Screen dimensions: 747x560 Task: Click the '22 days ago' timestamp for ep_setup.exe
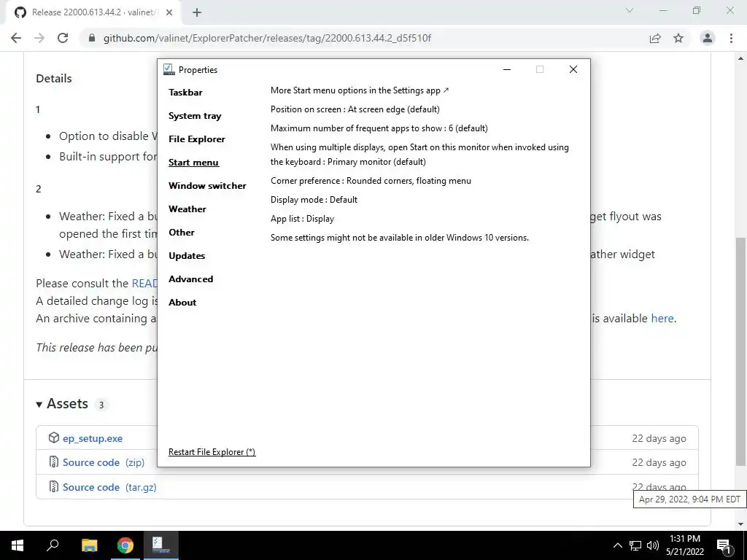659,438
